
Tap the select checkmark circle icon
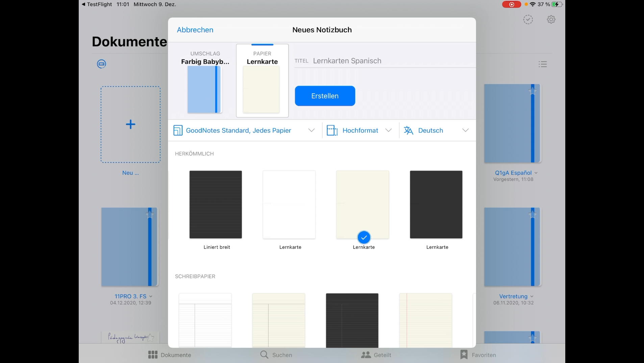[528, 19]
